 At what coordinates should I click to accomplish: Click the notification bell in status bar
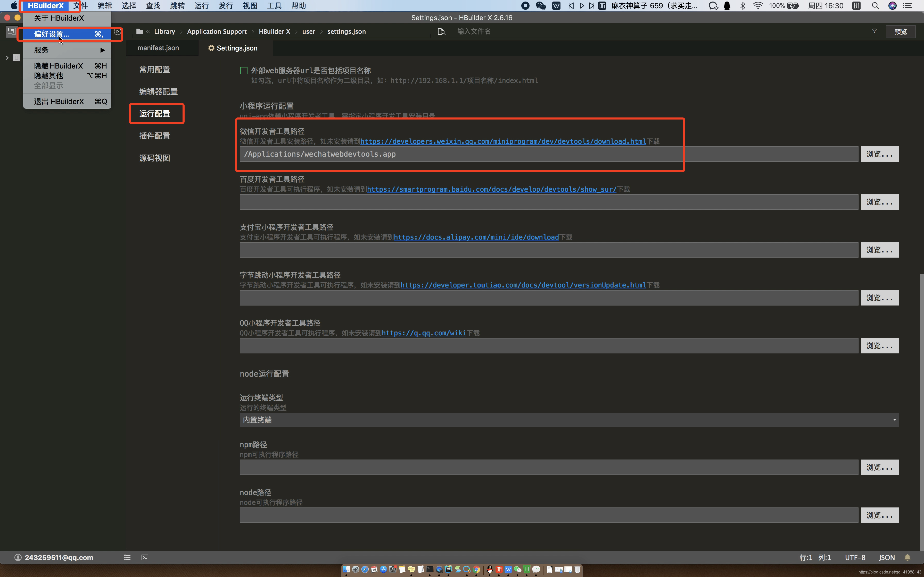(x=907, y=557)
